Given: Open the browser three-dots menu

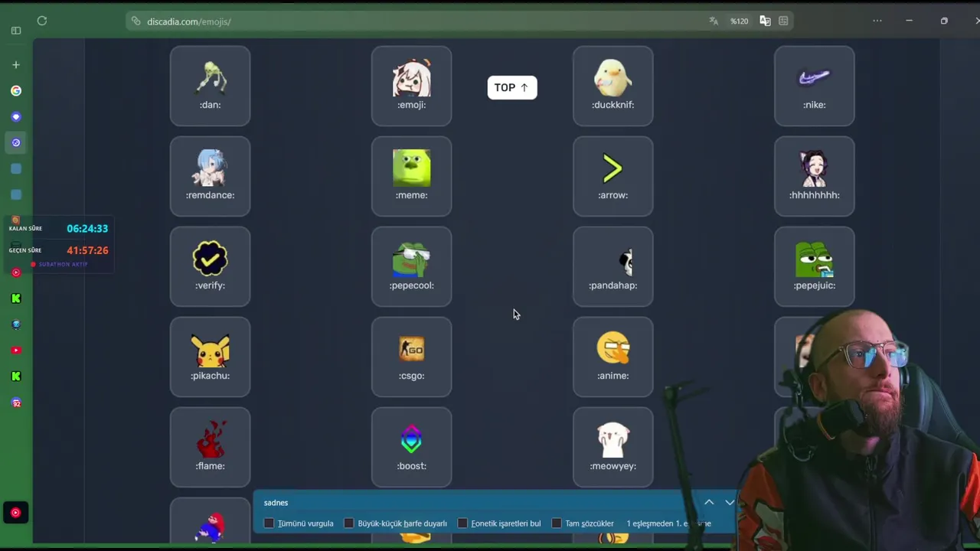Looking at the screenshot, I should tap(877, 21).
